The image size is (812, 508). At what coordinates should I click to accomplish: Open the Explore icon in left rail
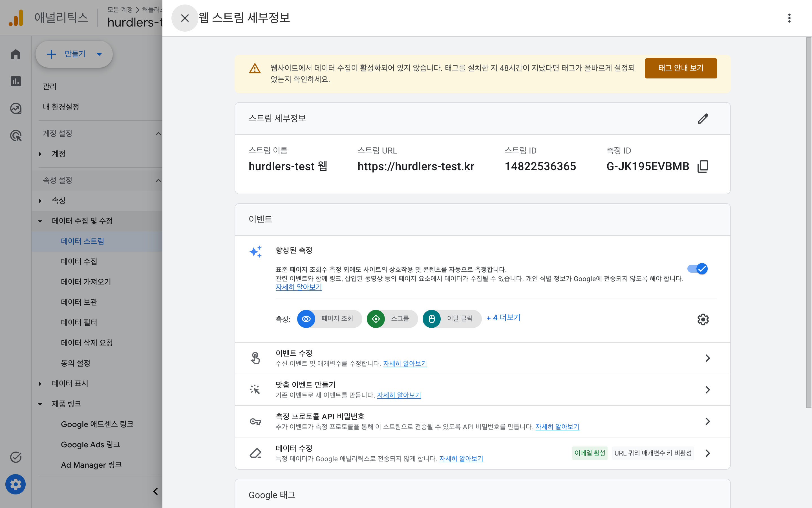16,108
